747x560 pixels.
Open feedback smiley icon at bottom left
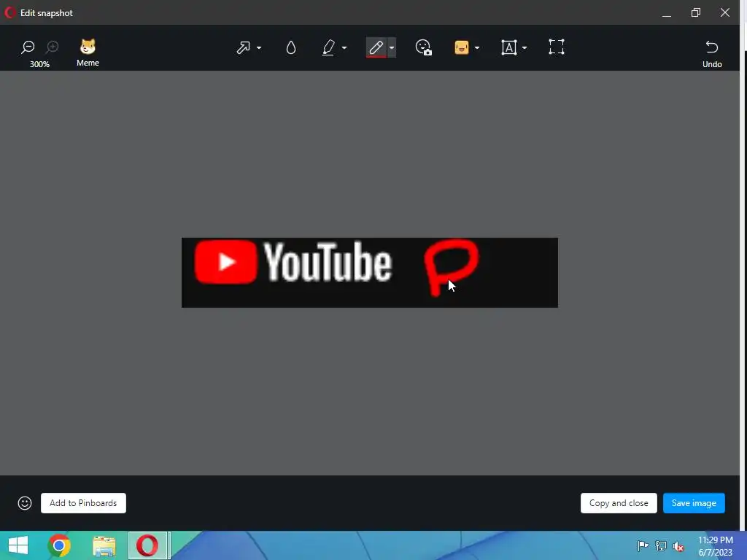(x=25, y=503)
